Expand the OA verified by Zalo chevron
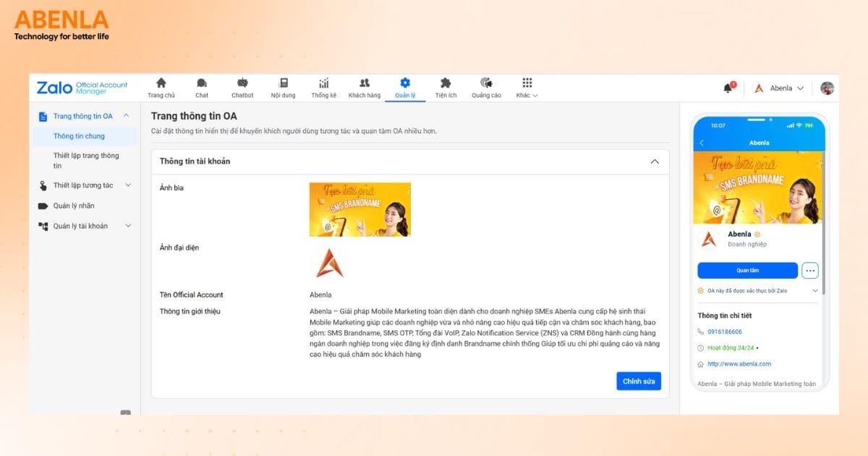 pos(815,290)
